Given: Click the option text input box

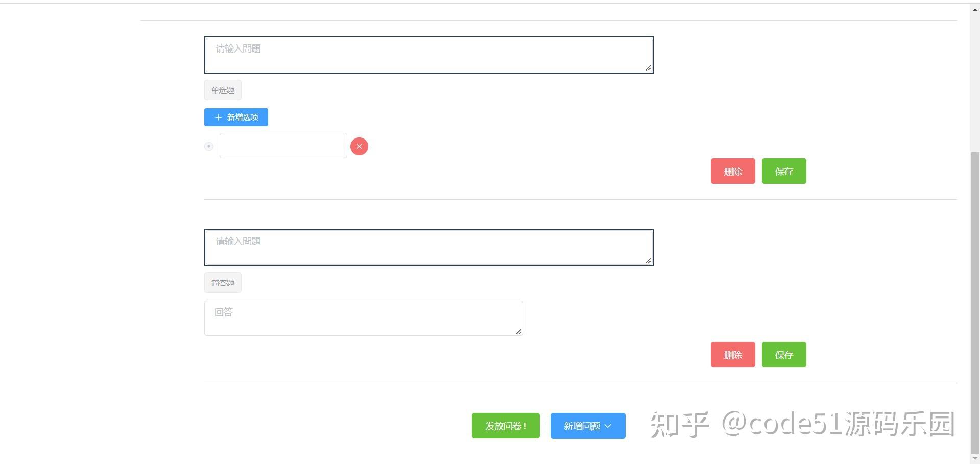Looking at the screenshot, I should pos(283,146).
